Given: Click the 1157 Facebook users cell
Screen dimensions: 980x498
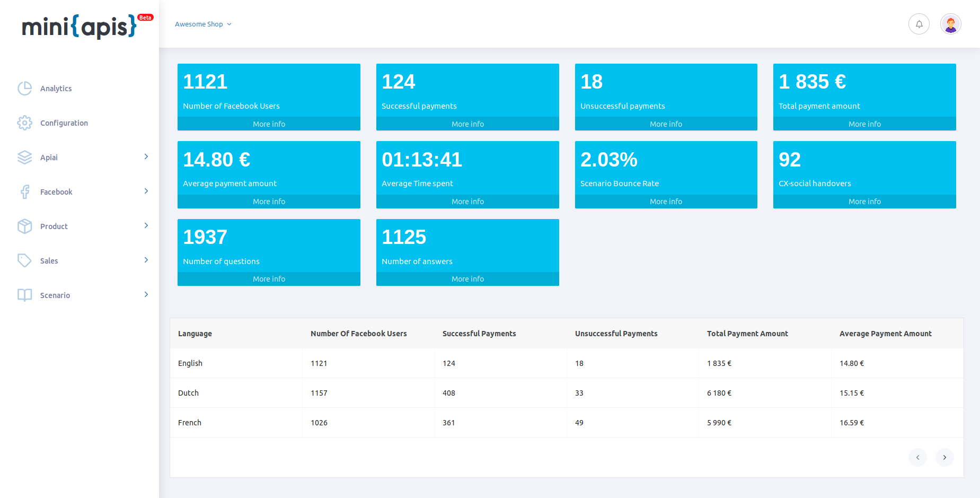Looking at the screenshot, I should [x=368, y=393].
